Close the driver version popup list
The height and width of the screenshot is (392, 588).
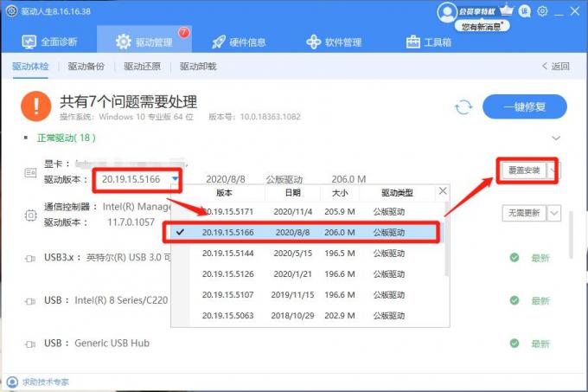(x=443, y=191)
